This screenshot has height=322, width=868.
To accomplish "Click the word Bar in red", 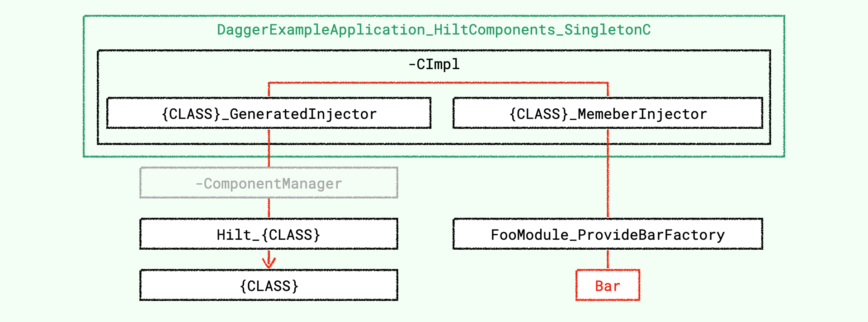I will click(x=608, y=286).
